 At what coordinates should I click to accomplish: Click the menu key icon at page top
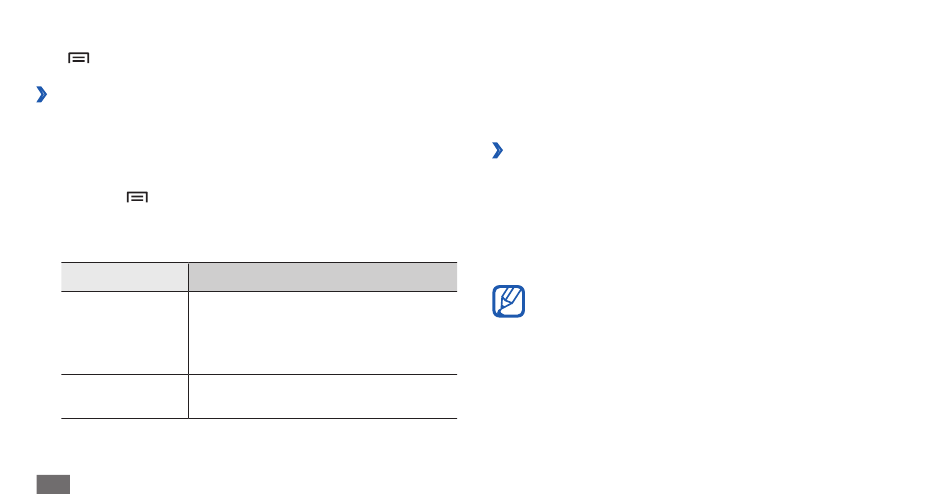click(79, 58)
